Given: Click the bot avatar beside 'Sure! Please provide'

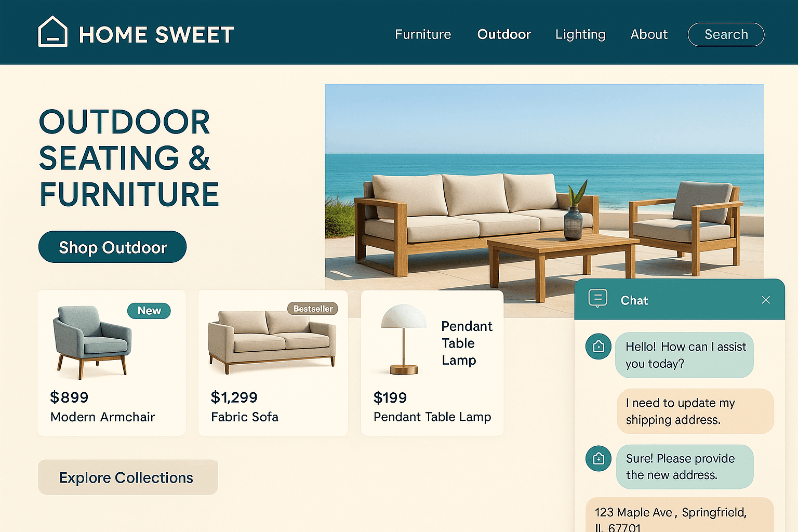Looking at the screenshot, I should (x=598, y=458).
